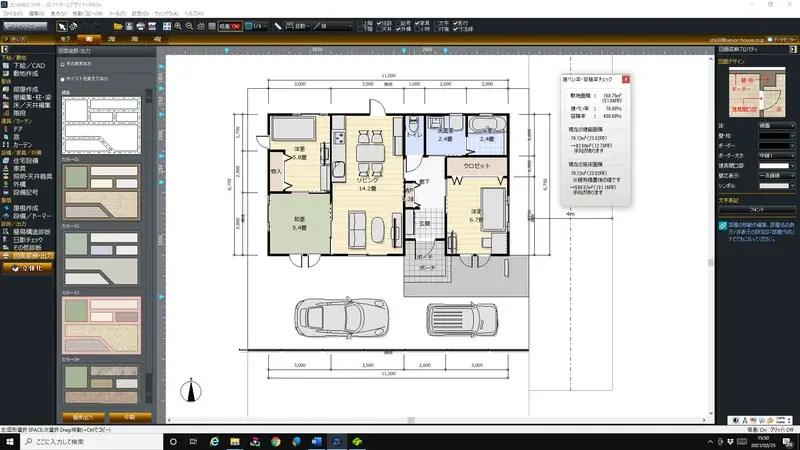Toggle the 下階 checkbox
The width and height of the screenshot is (800, 450).
[360, 30]
